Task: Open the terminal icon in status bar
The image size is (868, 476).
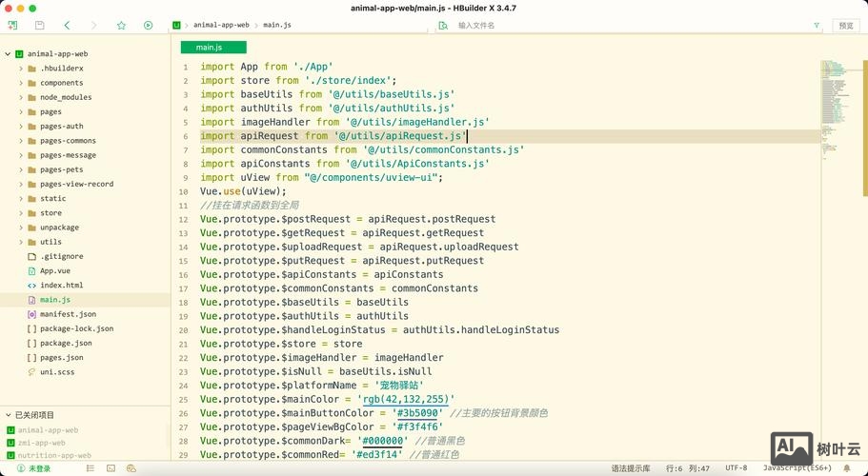Action: click(x=111, y=468)
